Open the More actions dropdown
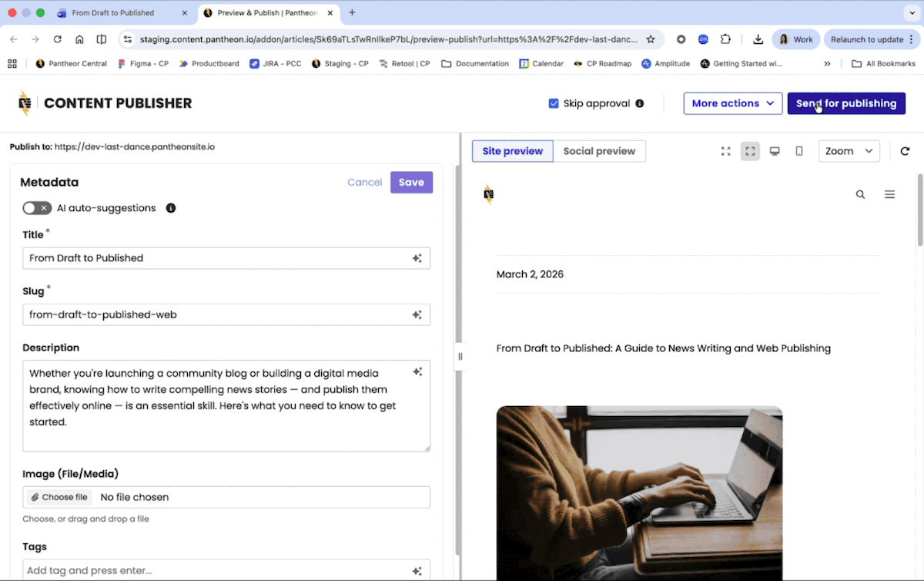This screenshot has height=581, width=924. coord(732,103)
